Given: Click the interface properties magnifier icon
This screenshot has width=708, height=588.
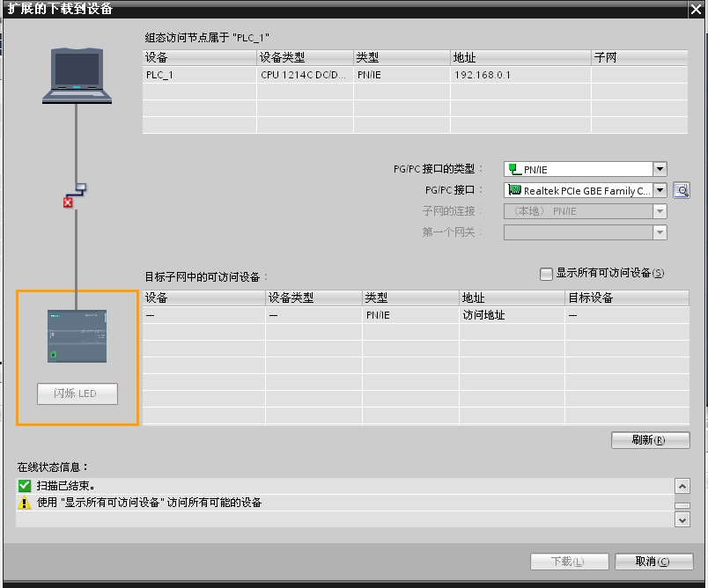Looking at the screenshot, I should (x=680, y=190).
